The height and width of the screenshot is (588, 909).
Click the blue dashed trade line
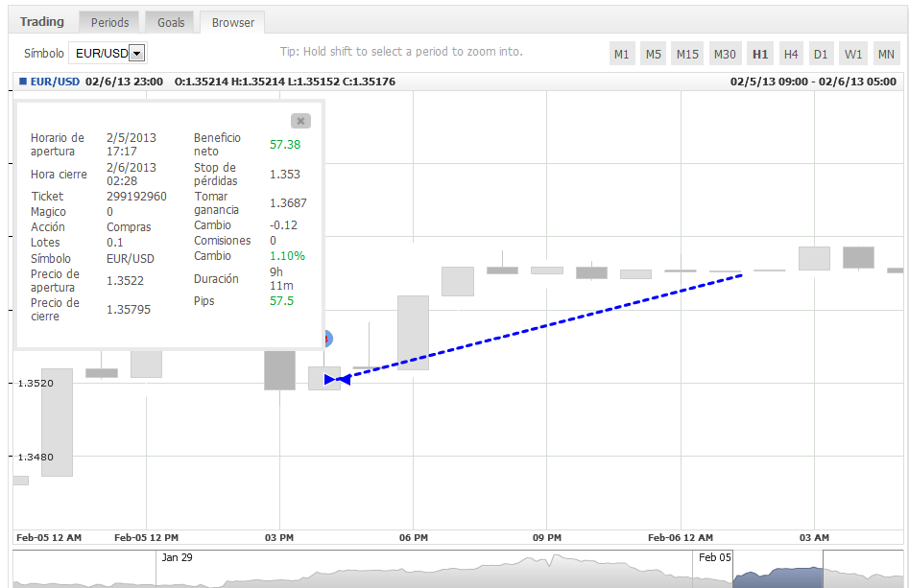pos(545,327)
